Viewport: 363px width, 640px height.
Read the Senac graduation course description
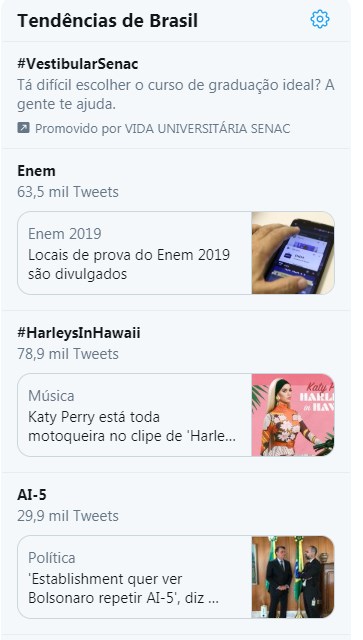(x=176, y=95)
